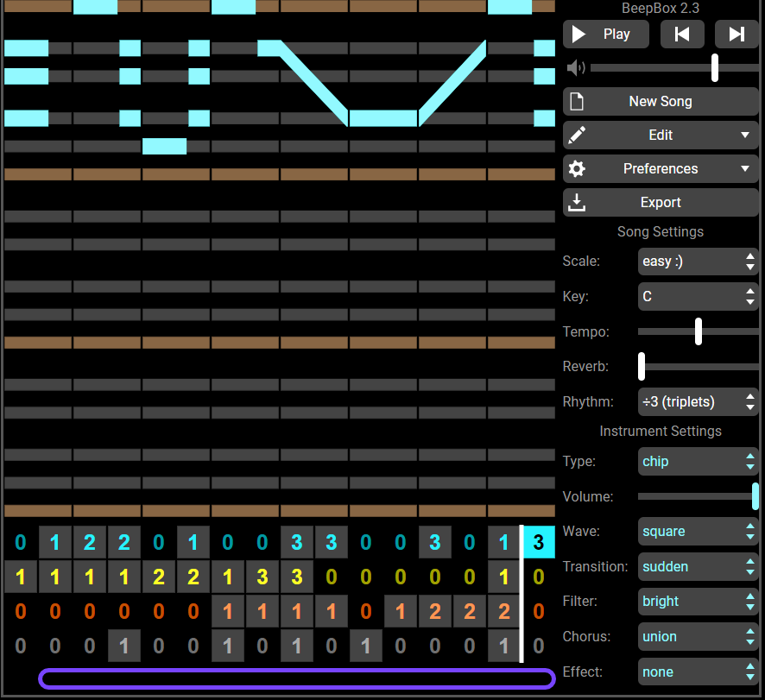Click the purple loop bar below the tracks

297,678
